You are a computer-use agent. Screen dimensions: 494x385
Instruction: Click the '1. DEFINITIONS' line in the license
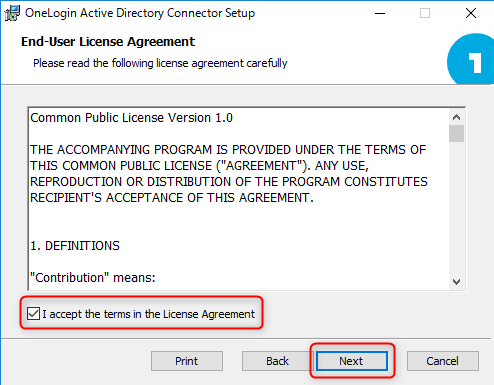pyautogui.click(x=75, y=246)
